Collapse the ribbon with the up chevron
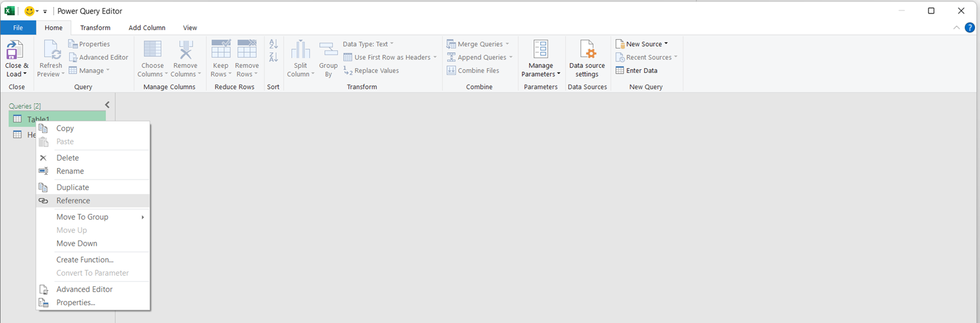This screenshot has height=323, width=980. pyautogui.click(x=957, y=28)
